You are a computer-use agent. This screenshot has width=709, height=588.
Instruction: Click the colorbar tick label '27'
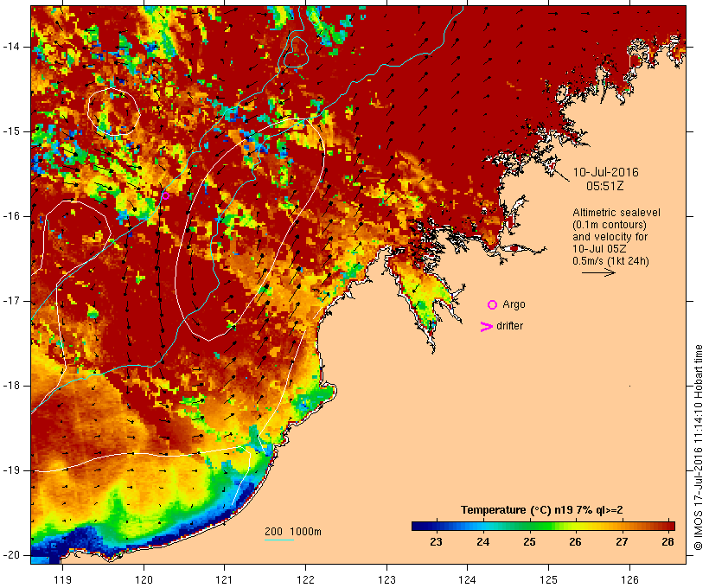[622, 542]
